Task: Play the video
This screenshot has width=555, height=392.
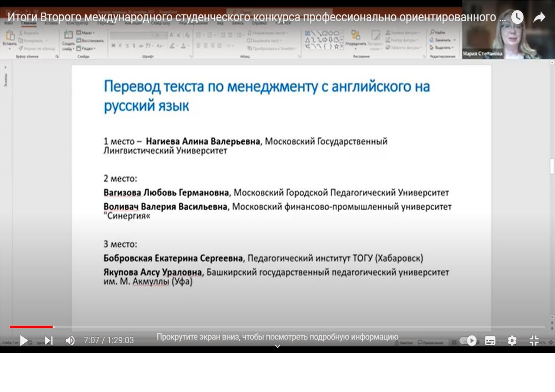Action: tap(24, 340)
